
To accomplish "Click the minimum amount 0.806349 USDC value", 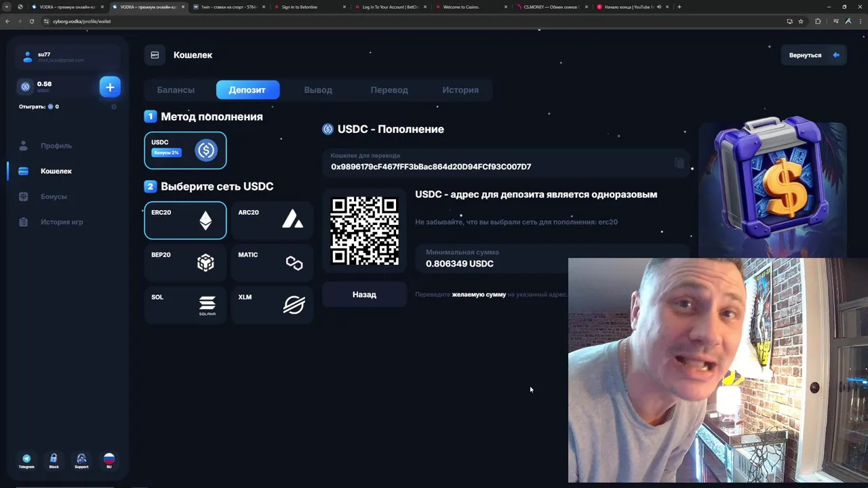I will [x=460, y=264].
